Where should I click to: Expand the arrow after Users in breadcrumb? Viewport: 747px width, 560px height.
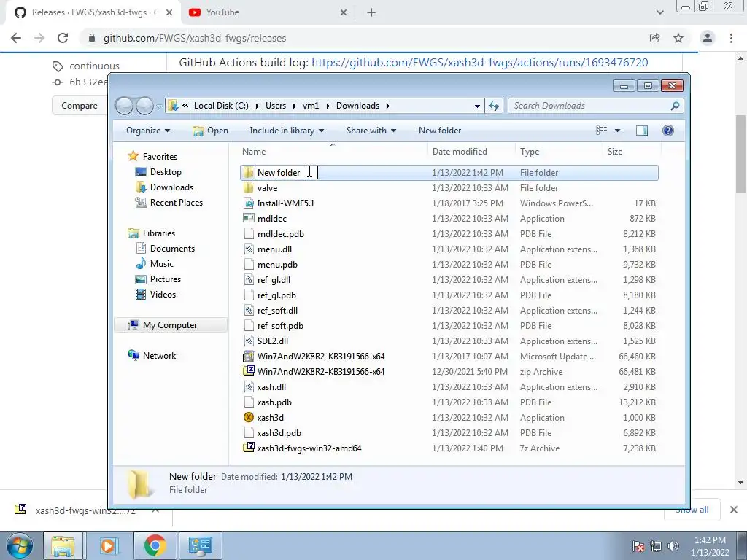click(295, 106)
